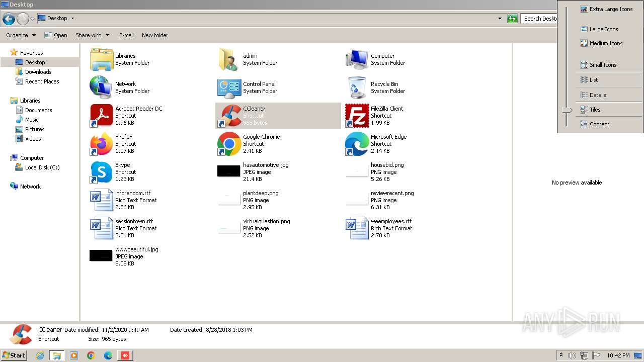
Task: Click the view size slider handle
Action: click(x=567, y=110)
